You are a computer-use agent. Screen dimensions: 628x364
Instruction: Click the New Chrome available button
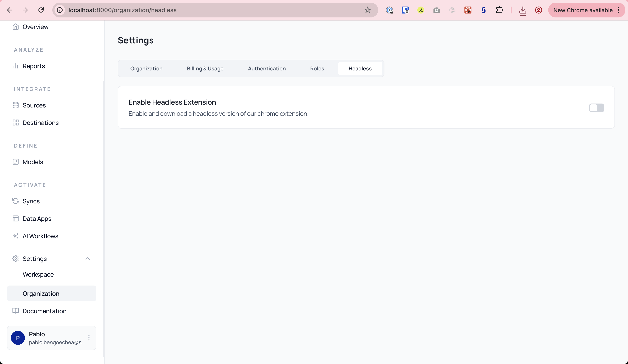click(583, 10)
